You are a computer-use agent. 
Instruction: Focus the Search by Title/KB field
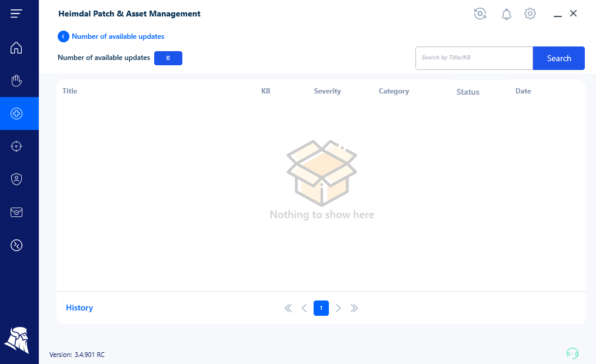tap(474, 58)
